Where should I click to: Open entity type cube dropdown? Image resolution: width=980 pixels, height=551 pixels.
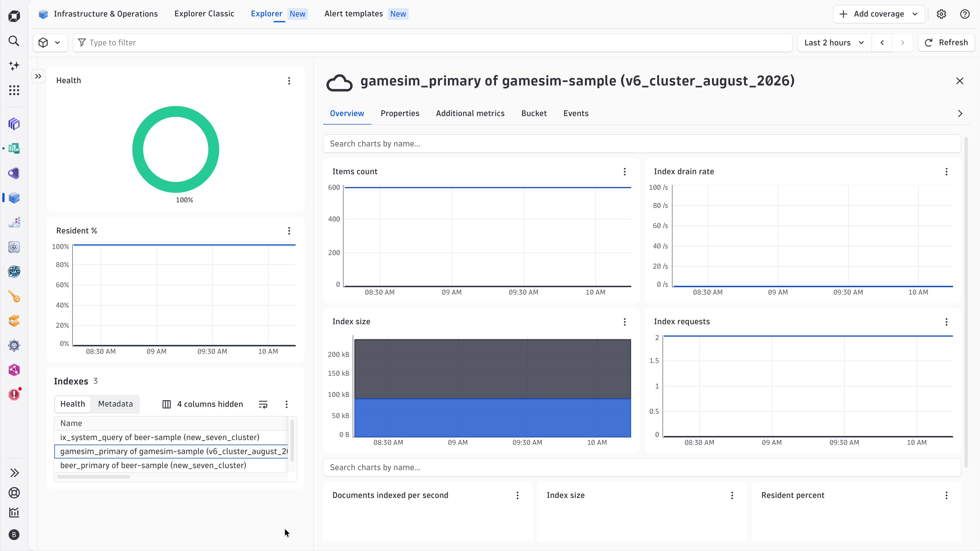(50, 43)
